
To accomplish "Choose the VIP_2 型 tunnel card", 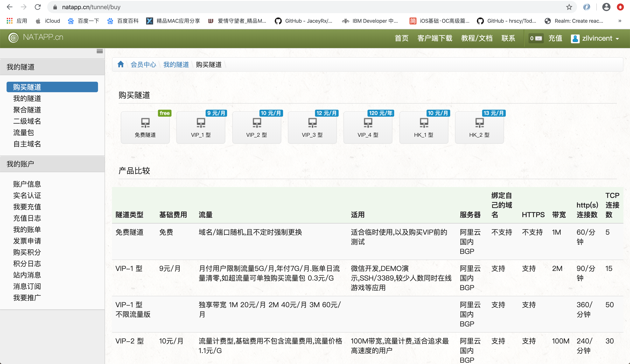I will click(x=257, y=127).
